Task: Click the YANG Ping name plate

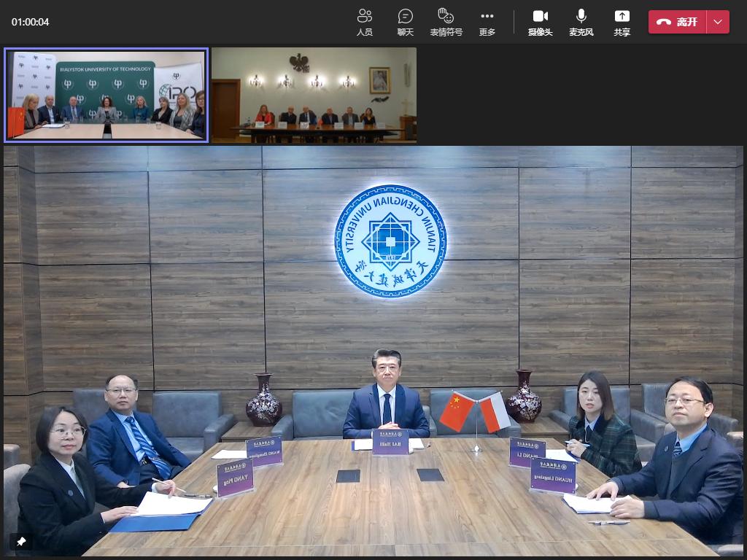Action: pyautogui.click(x=235, y=478)
